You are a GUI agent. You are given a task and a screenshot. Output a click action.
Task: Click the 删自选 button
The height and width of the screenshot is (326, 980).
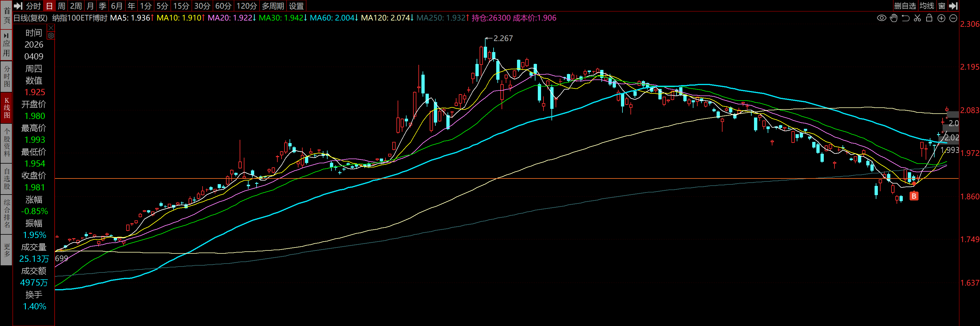coord(905,6)
